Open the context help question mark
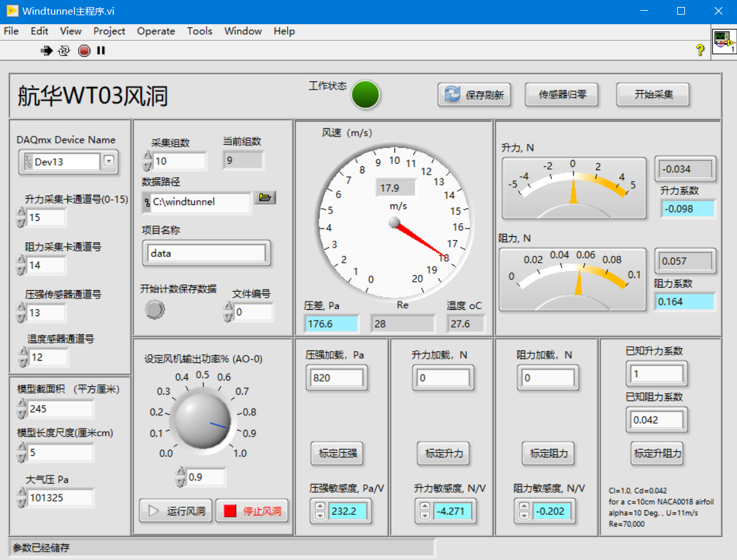Image resolution: width=737 pixels, height=560 pixels. tap(700, 50)
